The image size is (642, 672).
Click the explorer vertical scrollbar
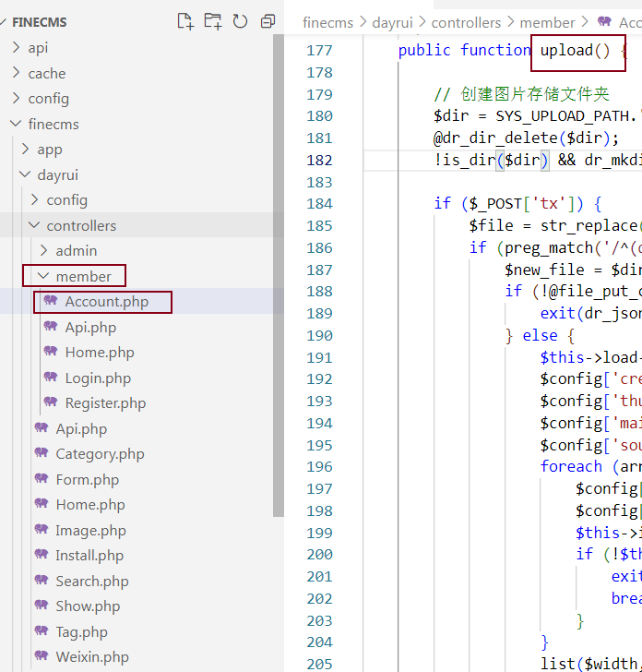tap(279, 277)
